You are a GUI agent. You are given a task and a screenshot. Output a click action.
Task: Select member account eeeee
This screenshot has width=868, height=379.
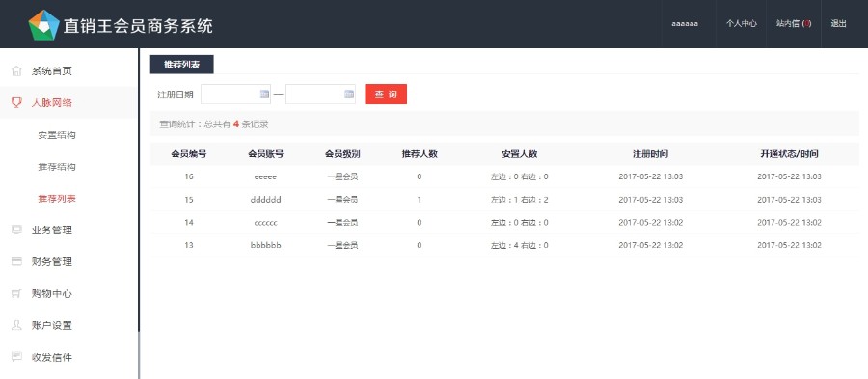tap(266, 176)
